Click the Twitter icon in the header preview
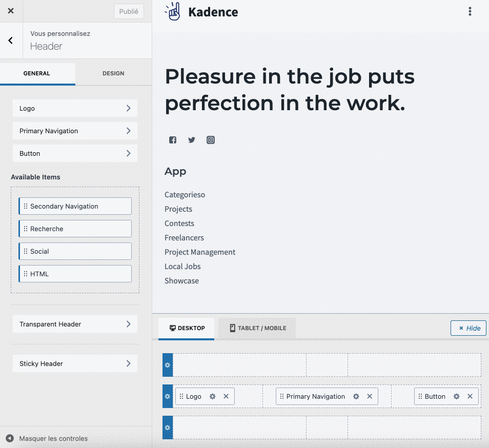 (191, 139)
